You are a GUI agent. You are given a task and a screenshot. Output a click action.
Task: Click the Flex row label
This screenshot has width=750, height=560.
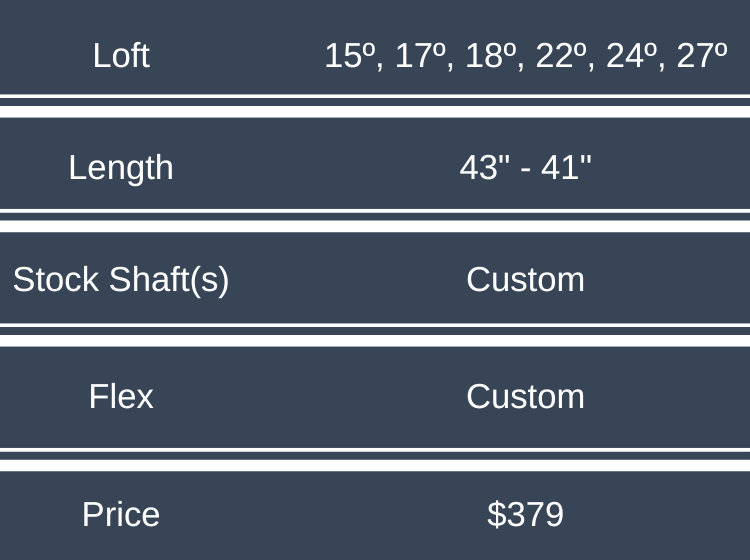[121, 396]
